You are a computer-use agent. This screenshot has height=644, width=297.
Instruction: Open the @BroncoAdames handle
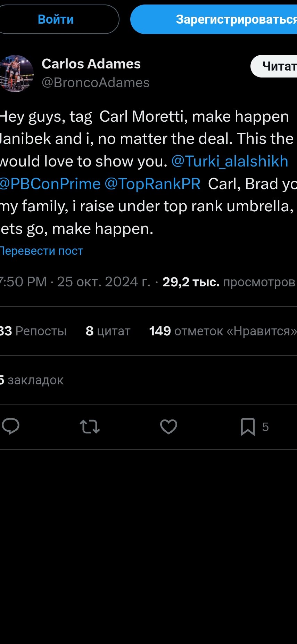tap(96, 83)
